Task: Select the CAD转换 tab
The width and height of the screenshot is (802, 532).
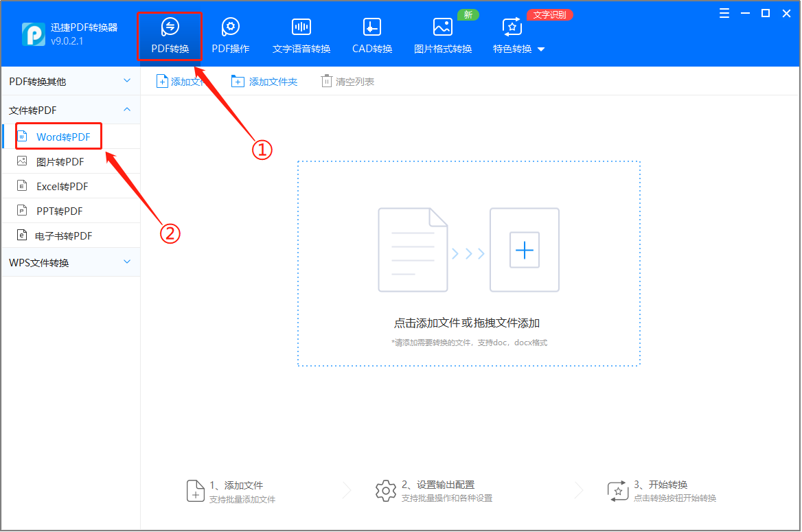Action: click(x=372, y=36)
